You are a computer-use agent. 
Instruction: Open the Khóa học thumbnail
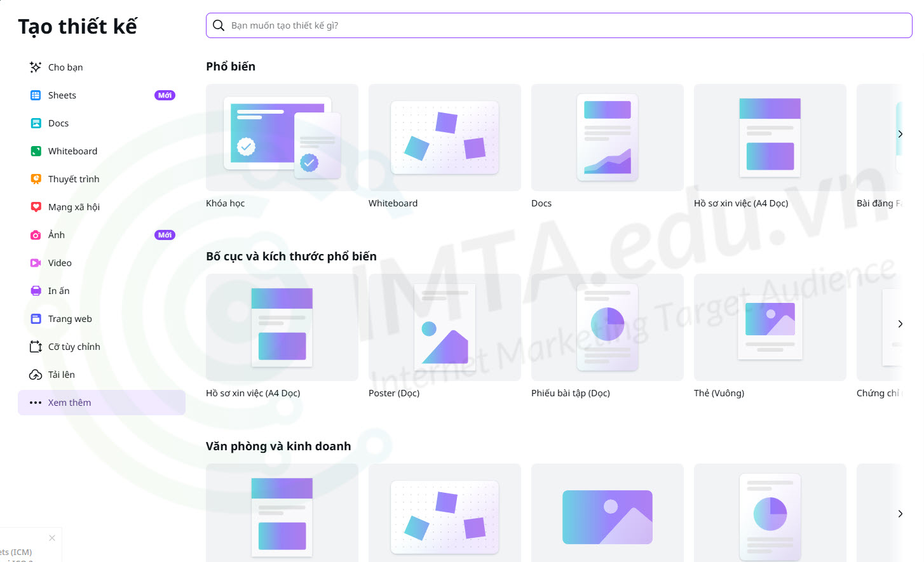pos(282,137)
